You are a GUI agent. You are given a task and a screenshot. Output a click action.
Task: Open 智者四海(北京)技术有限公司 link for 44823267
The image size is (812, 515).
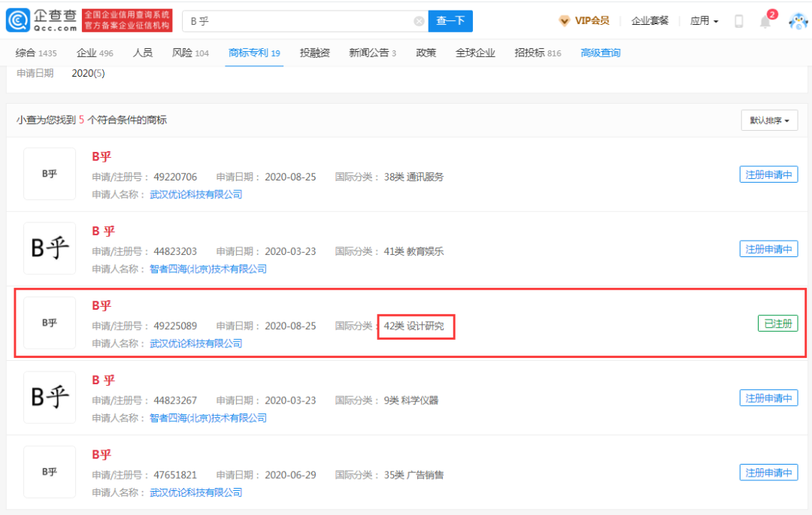click(208, 418)
